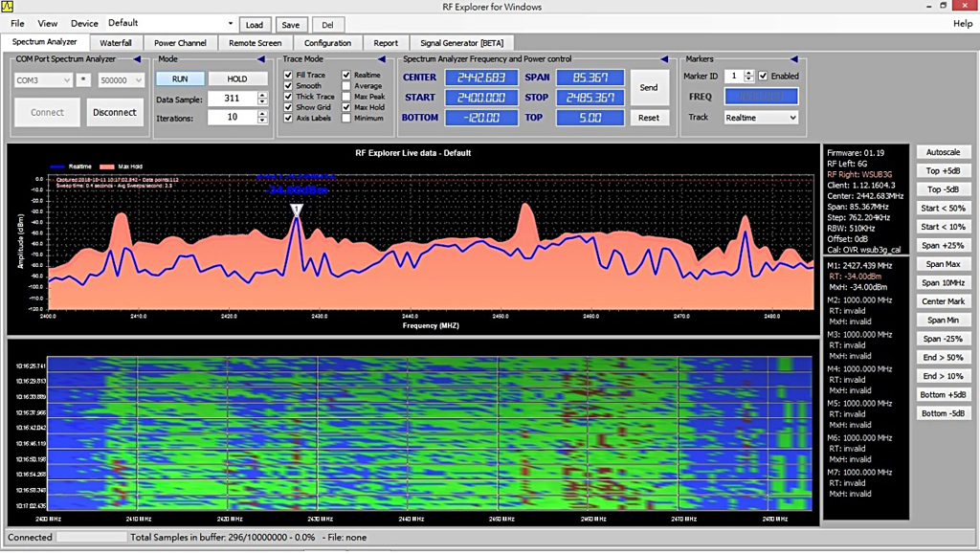Open the Device menu
The image size is (980, 554).
pyautogui.click(x=84, y=23)
